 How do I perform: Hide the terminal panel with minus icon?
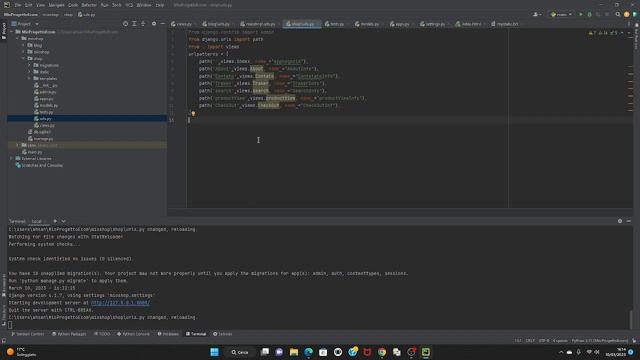point(629,221)
